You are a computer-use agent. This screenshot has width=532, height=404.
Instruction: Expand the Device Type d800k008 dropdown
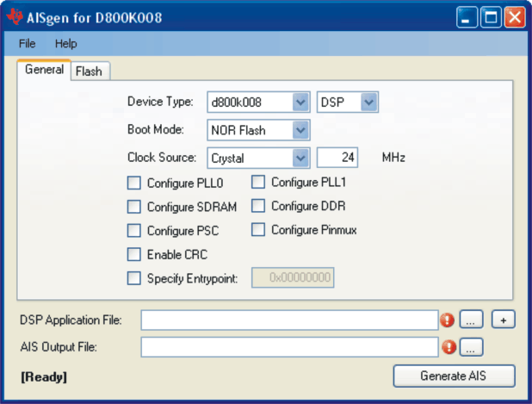coord(300,103)
